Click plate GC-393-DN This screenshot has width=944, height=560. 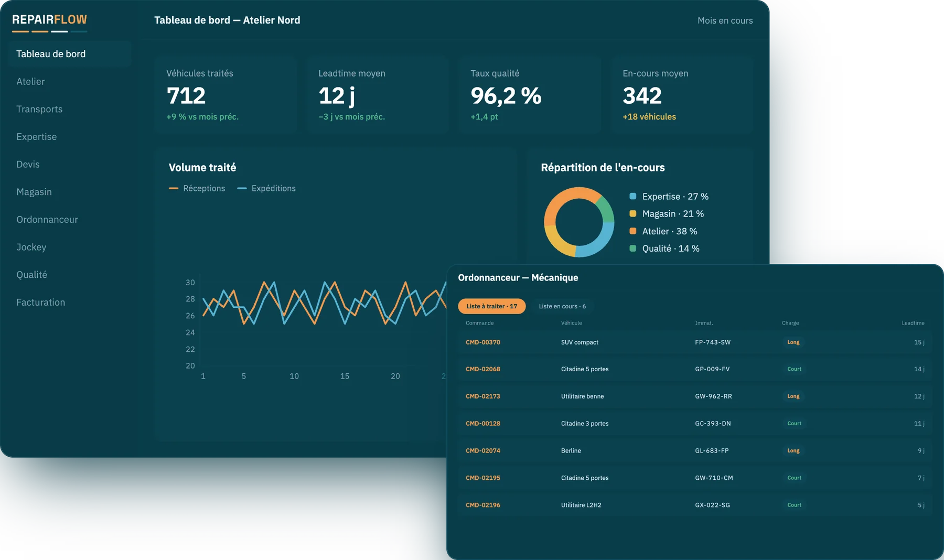pos(713,424)
